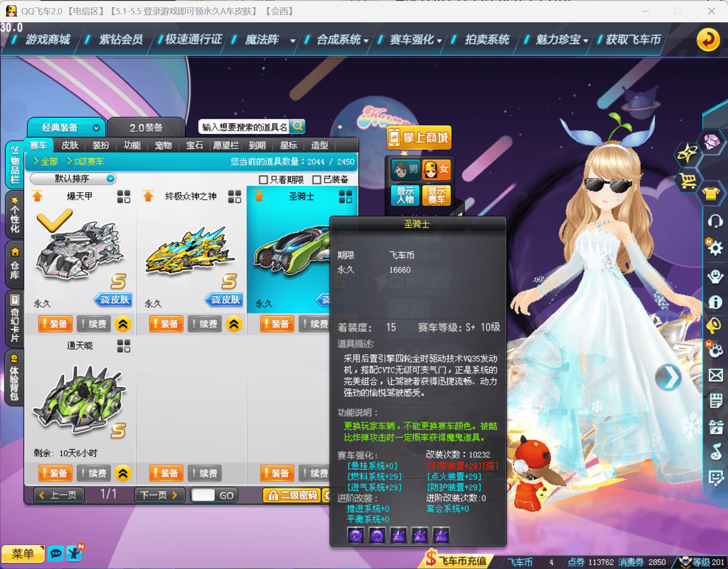728x569 pixels.
Task: Click the first purple gem slot
Action: point(355,536)
